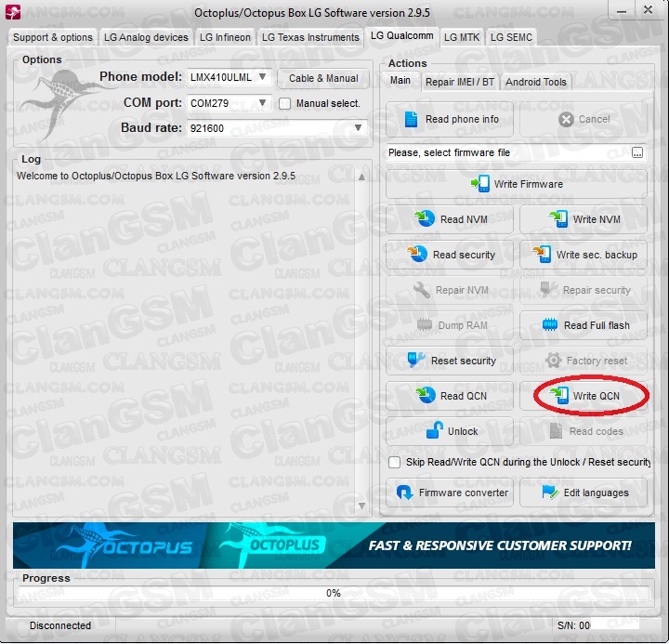Viewport: 669px width, 644px height.
Task: Click the Write QCN phone icon
Action: pyautogui.click(x=559, y=395)
